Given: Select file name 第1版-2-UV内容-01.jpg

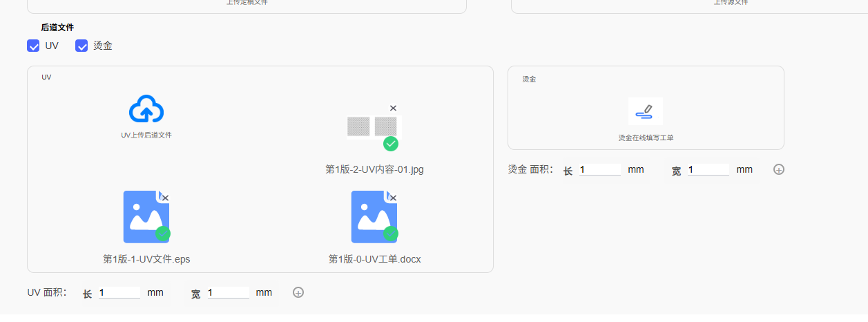Looking at the screenshot, I should pos(374,169).
